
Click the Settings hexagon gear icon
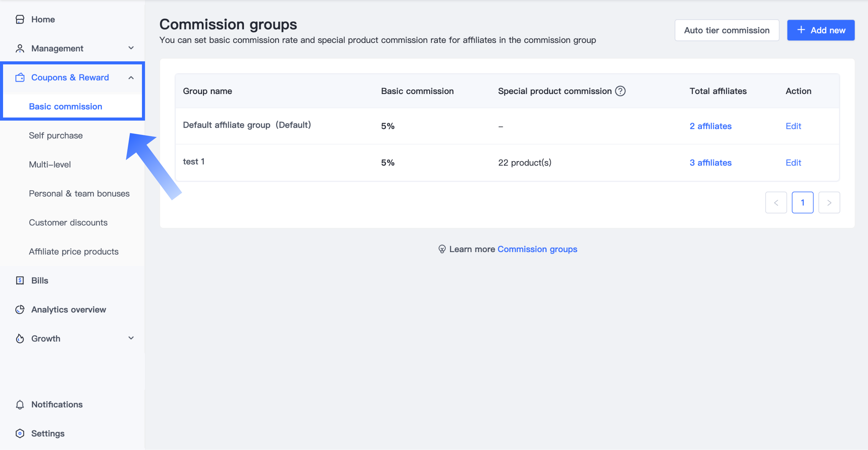pos(20,433)
